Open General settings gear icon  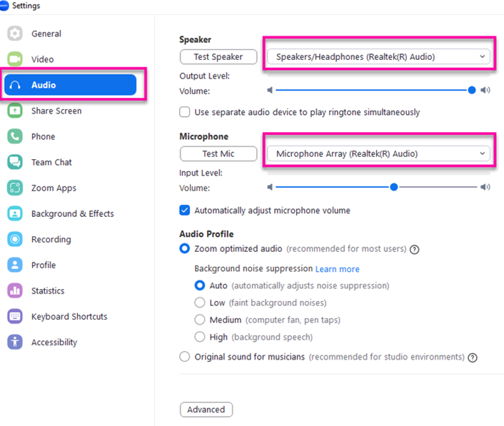[15, 34]
